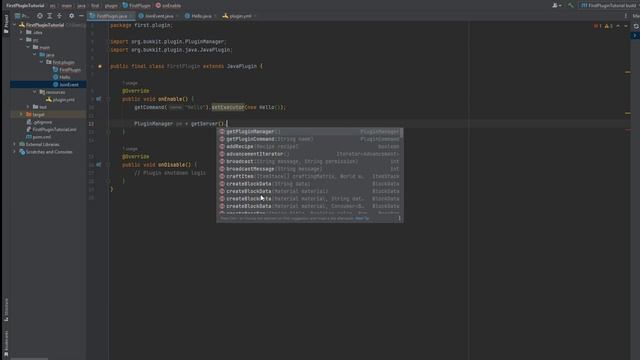Select plugin.yml in the project tree

[60, 100]
